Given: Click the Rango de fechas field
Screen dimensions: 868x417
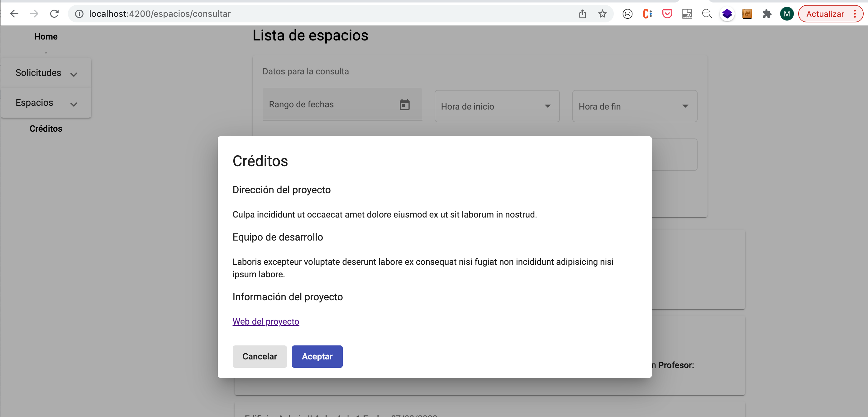Looking at the screenshot, I should (342, 104).
